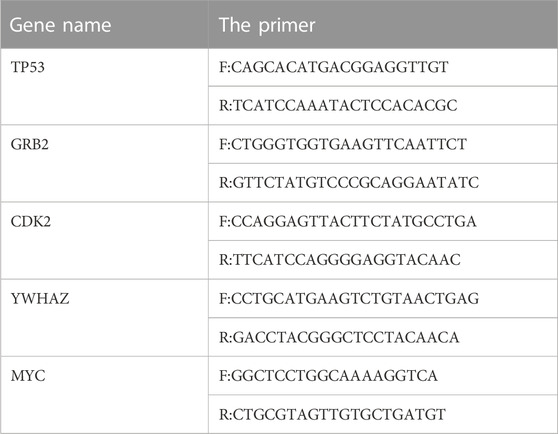The height and width of the screenshot is (434, 558).
Task: Select the TP53 gene cell
Action: coord(104,86)
